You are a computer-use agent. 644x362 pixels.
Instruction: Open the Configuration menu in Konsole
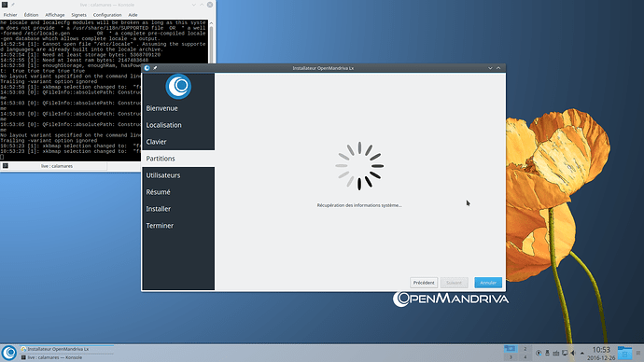pos(107,15)
